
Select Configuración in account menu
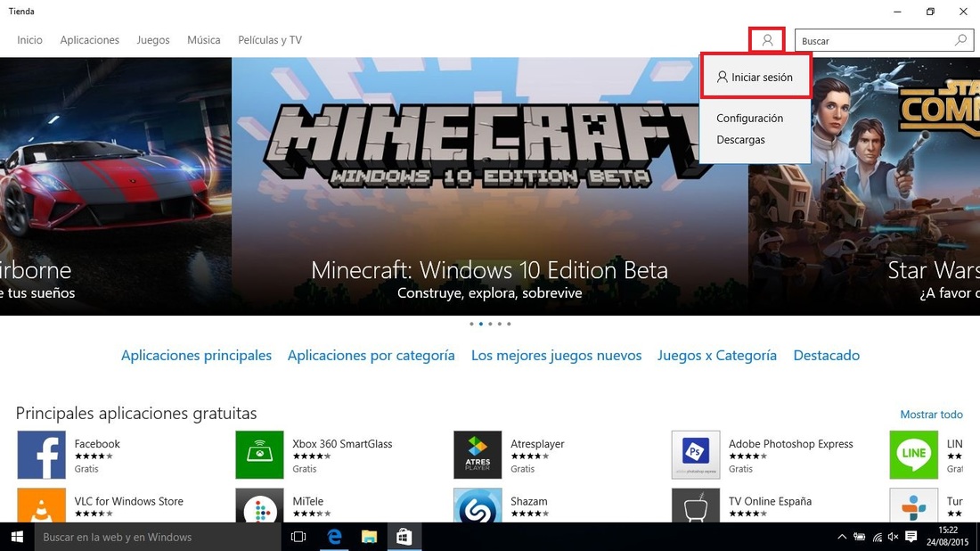[749, 119]
